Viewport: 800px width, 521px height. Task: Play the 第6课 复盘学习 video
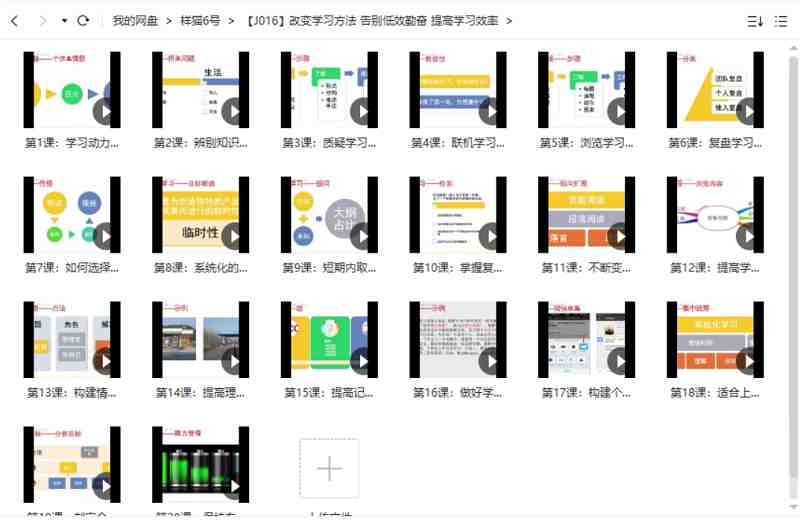(749, 110)
